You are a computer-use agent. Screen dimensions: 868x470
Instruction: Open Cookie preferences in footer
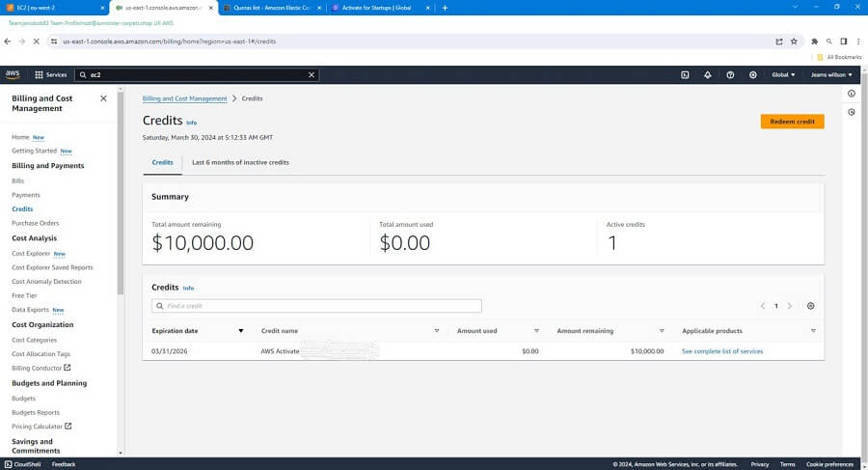point(829,464)
